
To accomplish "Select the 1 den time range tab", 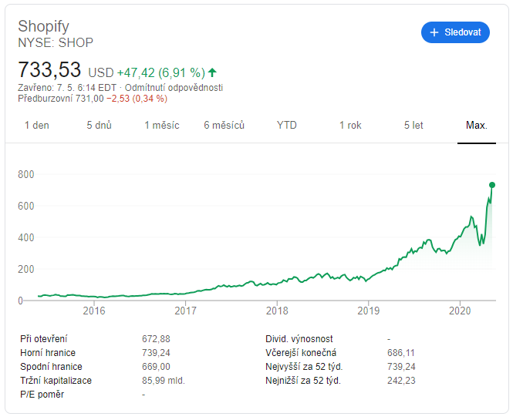I will pyautogui.click(x=37, y=125).
